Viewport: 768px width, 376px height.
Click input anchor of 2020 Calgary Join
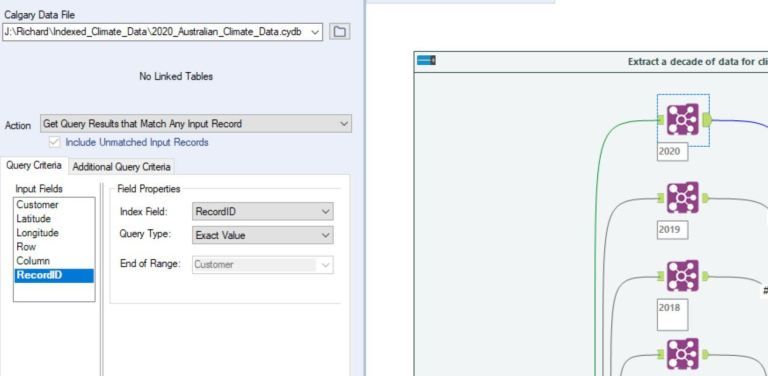[x=661, y=119]
